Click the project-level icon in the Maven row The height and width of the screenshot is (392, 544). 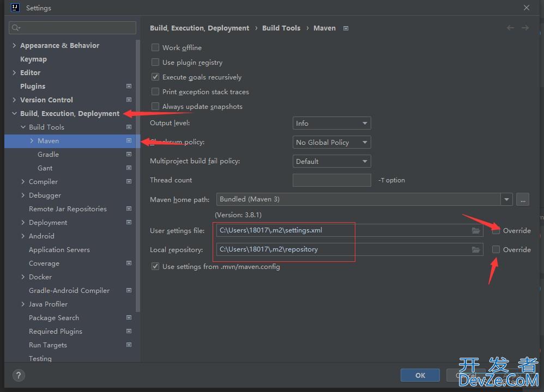tap(129, 140)
